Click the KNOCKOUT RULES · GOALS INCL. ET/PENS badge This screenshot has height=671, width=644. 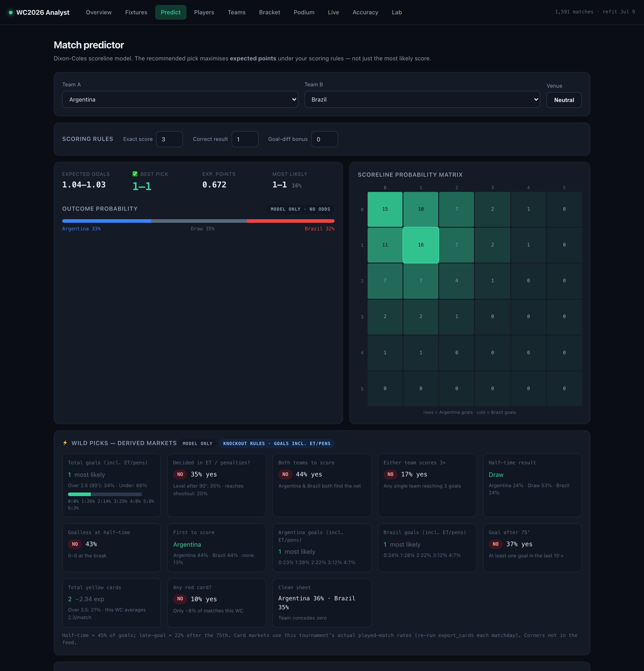276,443
